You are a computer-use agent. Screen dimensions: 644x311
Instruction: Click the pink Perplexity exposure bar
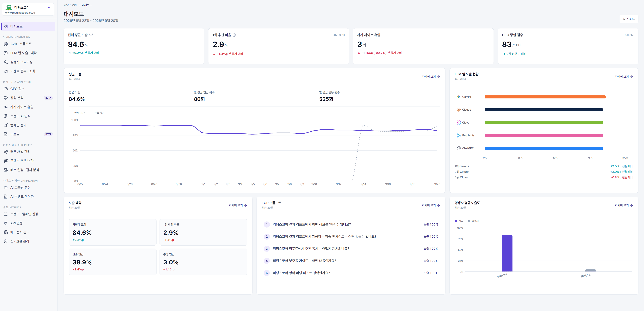544,136
